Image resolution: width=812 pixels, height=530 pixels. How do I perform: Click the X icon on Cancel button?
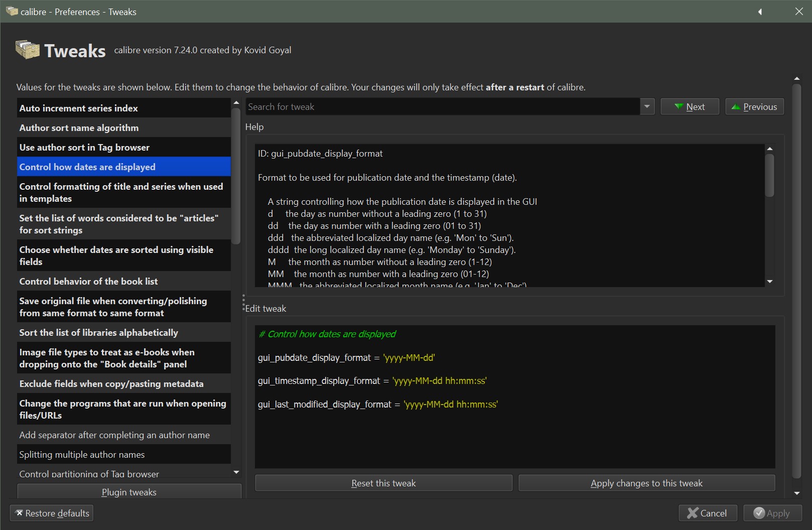693,513
